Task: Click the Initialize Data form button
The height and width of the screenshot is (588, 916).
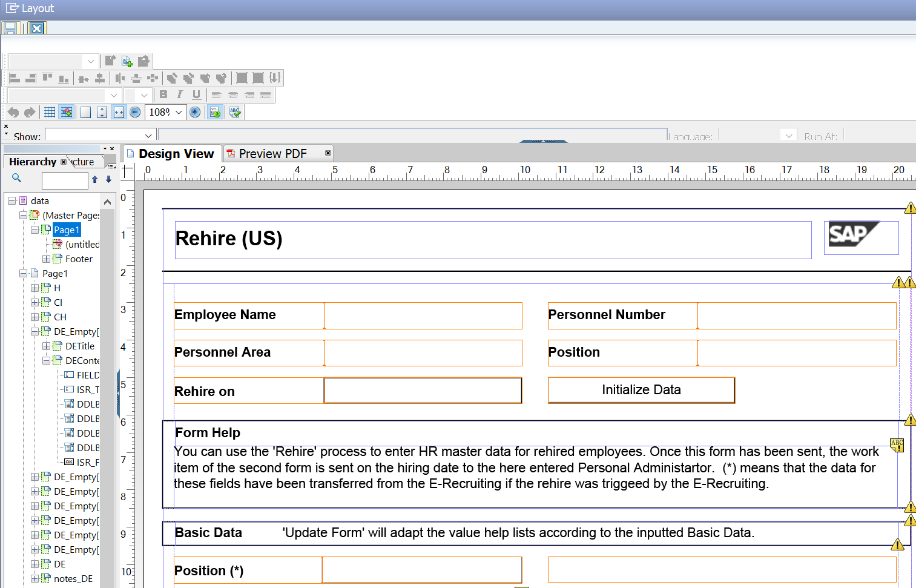Action: [x=641, y=390]
